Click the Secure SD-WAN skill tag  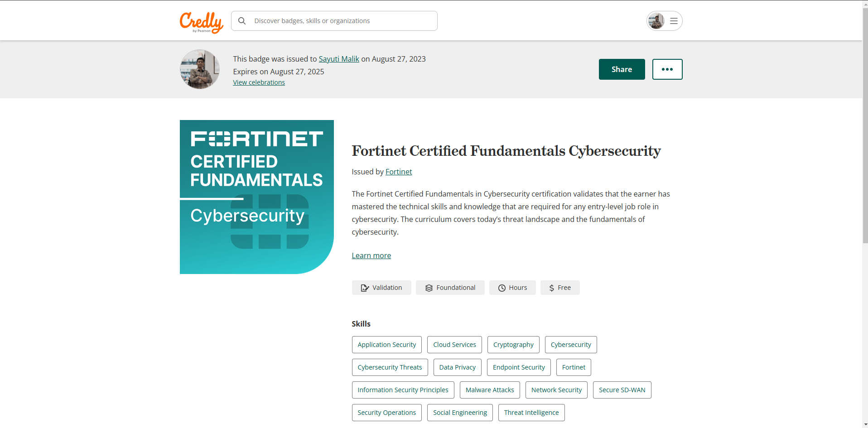622,390
